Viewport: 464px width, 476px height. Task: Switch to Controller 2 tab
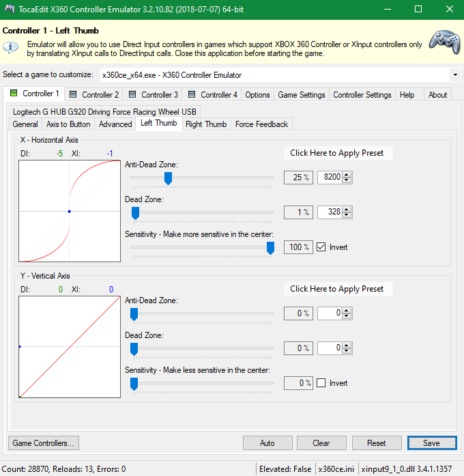(x=94, y=94)
